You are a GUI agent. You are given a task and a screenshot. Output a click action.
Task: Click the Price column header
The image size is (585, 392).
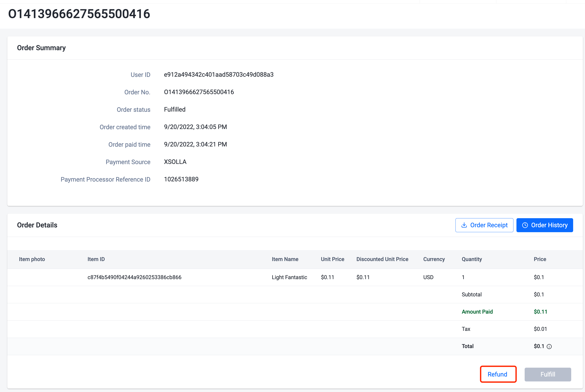(x=540, y=259)
